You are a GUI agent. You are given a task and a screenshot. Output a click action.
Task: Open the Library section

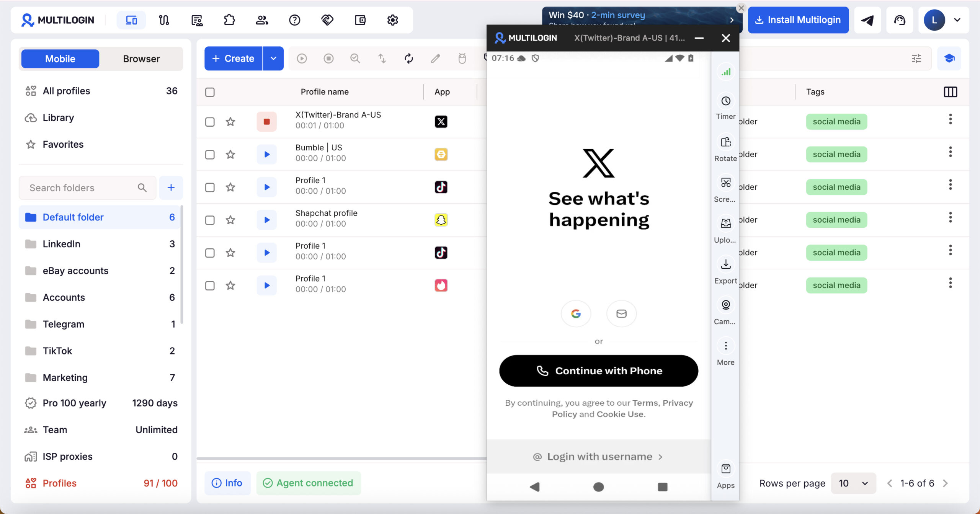pyautogui.click(x=101, y=118)
